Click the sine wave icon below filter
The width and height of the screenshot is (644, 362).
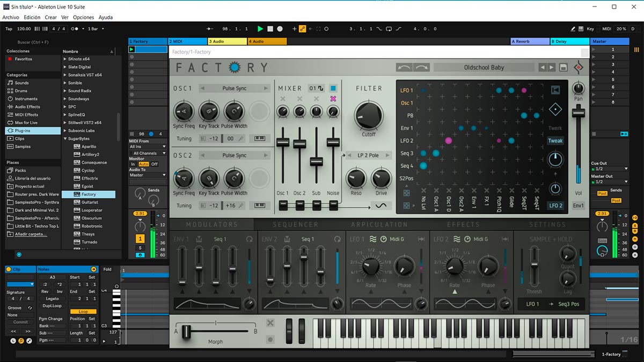pyautogui.click(x=380, y=205)
